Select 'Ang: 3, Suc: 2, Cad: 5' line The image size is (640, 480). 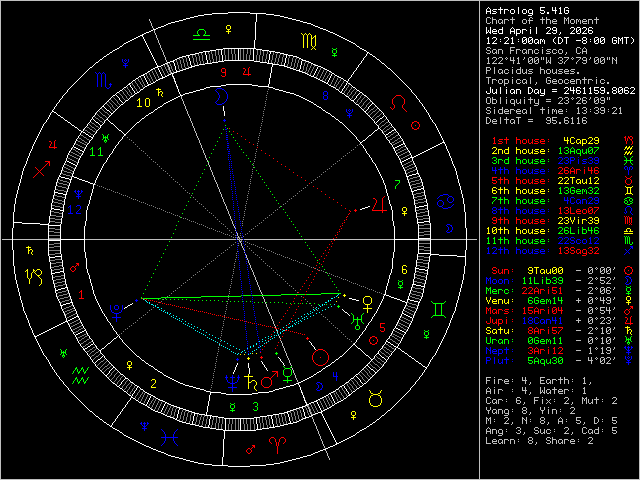(x=551, y=431)
